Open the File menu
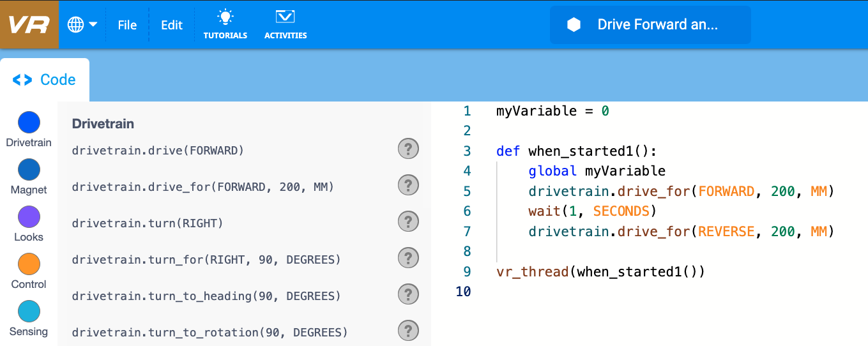 127,25
